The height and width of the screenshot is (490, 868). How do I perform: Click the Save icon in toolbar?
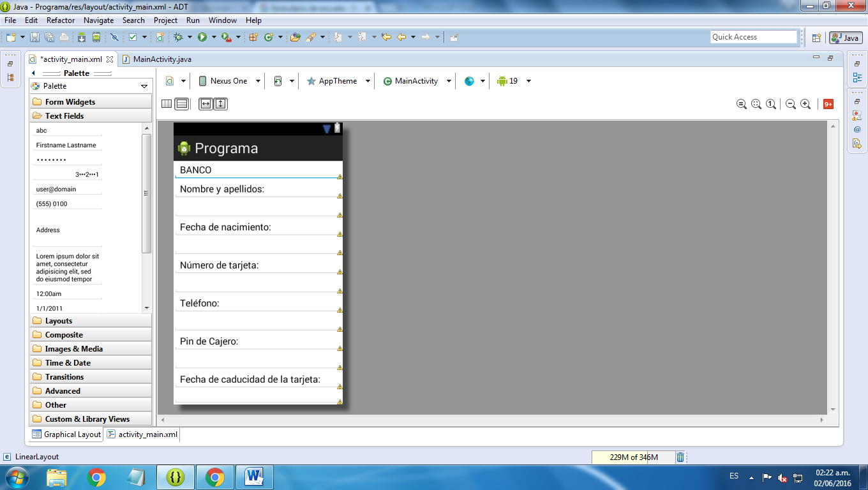click(x=34, y=37)
